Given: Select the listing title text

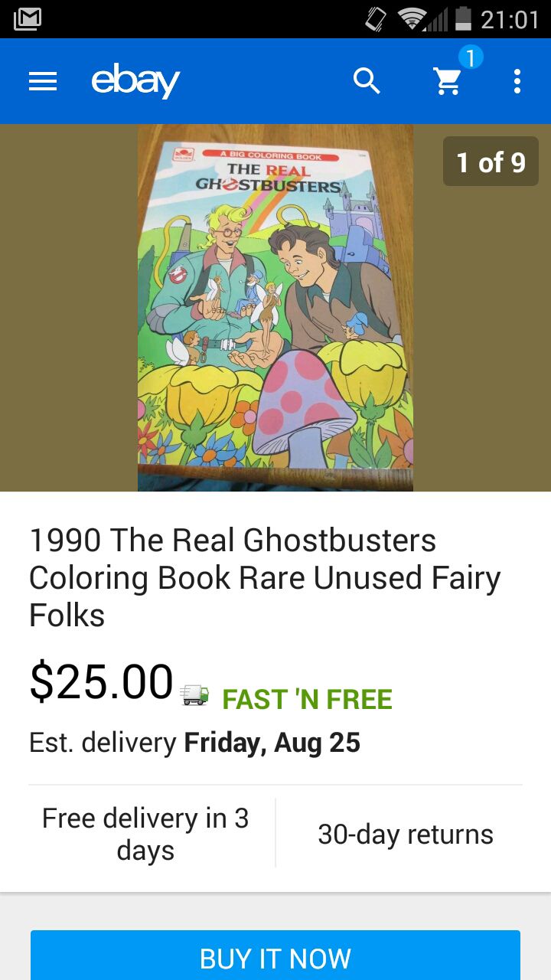Looking at the screenshot, I should pyautogui.click(x=265, y=578).
